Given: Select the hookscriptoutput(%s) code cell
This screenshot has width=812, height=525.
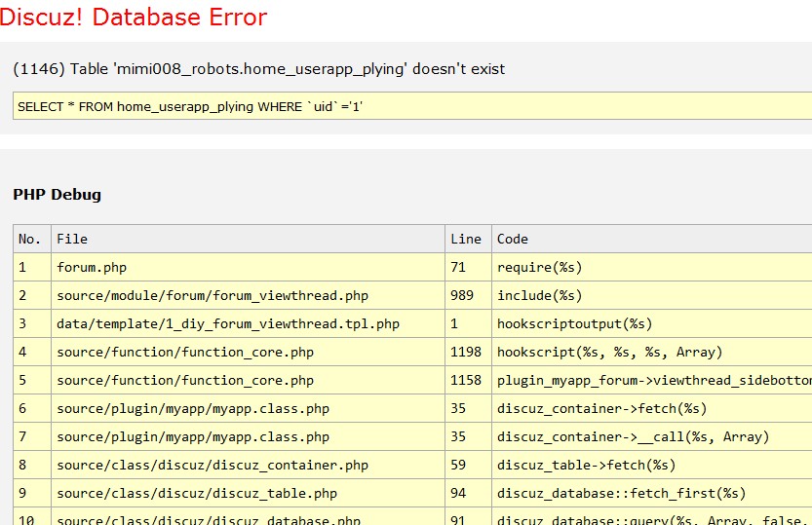Looking at the screenshot, I should pyautogui.click(x=652, y=323).
